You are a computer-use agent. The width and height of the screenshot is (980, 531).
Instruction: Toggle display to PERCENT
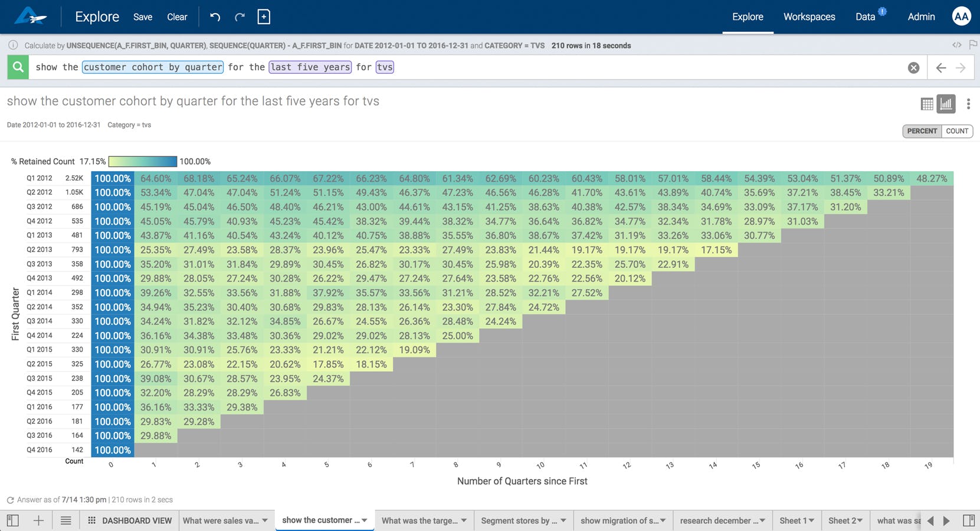(x=922, y=131)
